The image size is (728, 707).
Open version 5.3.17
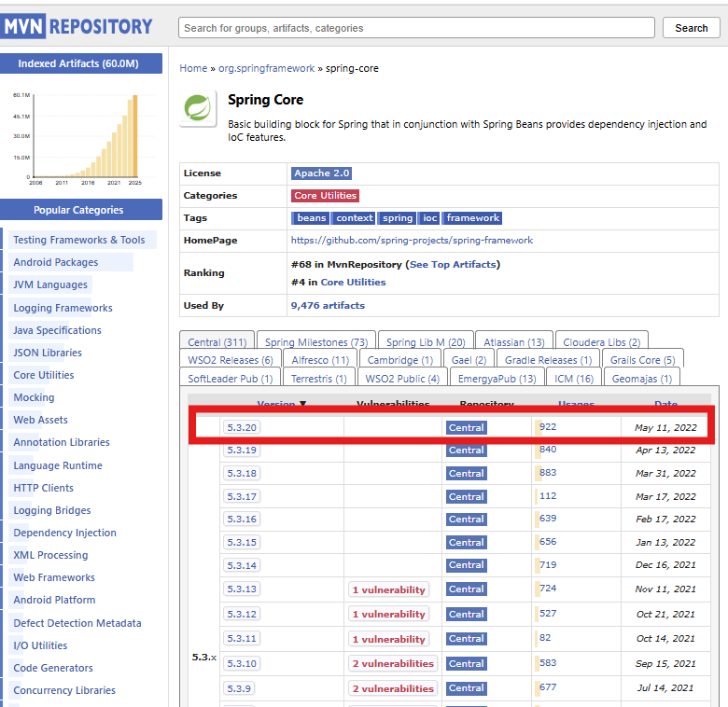click(x=242, y=496)
